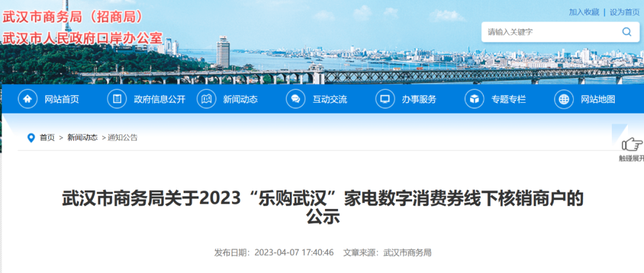Click the chat bubble icon beside 互动交流
The height and width of the screenshot is (273, 644).
click(x=296, y=99)
